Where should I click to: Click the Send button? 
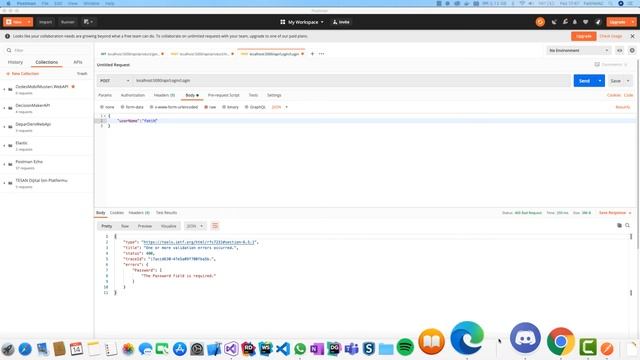(584, 81)
